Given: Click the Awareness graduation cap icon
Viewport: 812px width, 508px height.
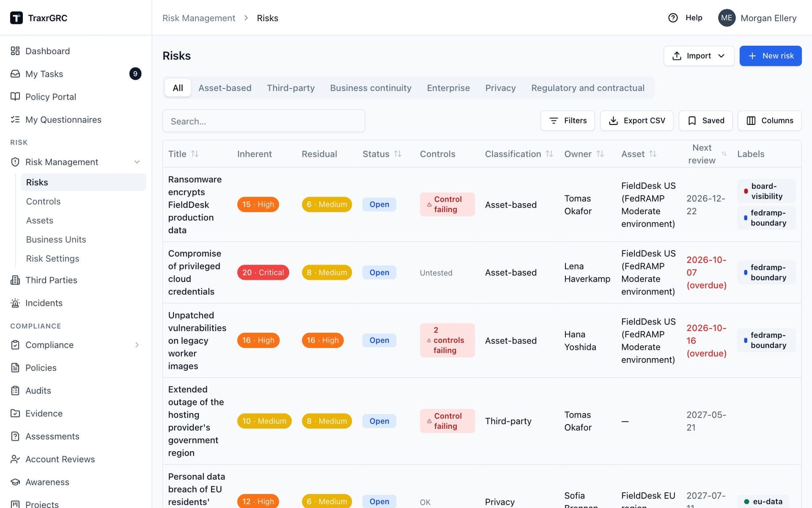Looking at the screenshot, I should [x=15, y=482].
